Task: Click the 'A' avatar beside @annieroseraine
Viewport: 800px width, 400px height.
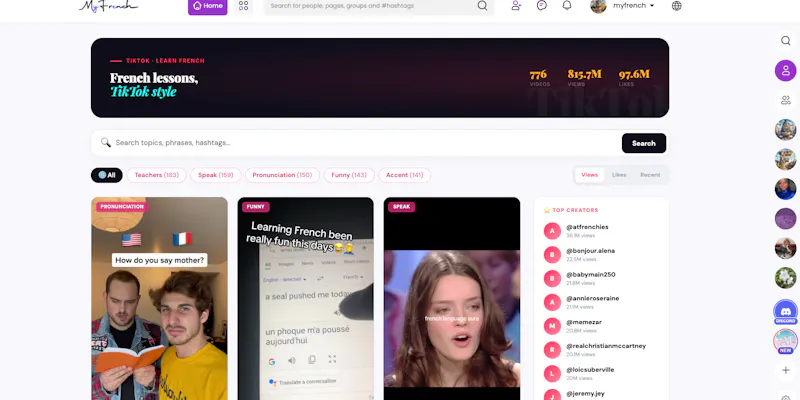Action: click(552, 302)
